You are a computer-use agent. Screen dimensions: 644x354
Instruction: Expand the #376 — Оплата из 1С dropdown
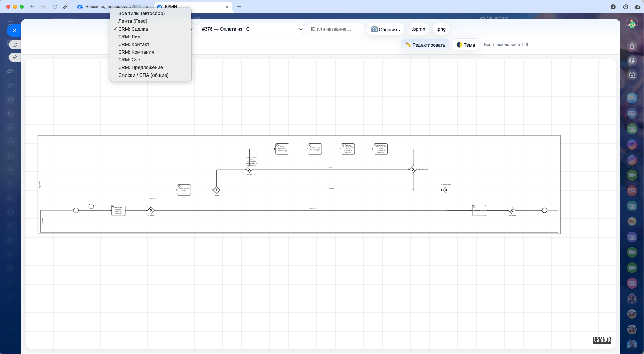[250, 29]
